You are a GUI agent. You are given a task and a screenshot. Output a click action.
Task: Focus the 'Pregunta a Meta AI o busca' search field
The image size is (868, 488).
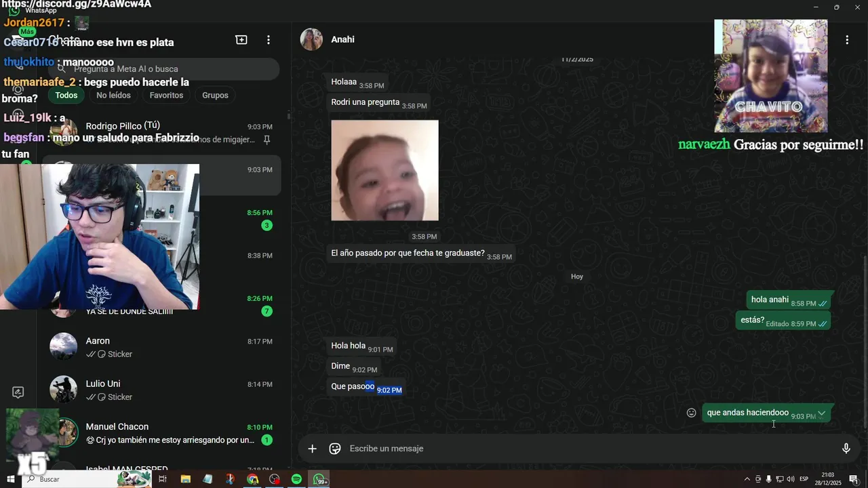pos(165,69)
